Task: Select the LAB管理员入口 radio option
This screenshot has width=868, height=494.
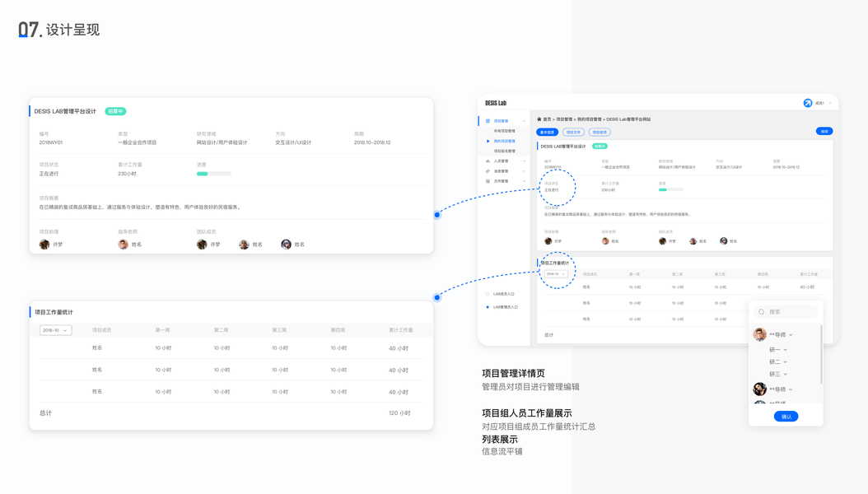Action: pyautogui.click(x=488, y=307)
